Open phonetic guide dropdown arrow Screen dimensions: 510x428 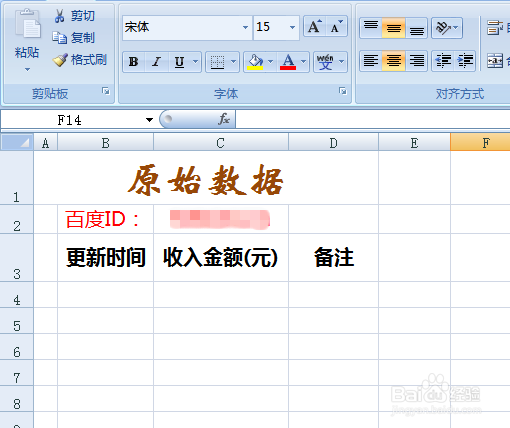[342, 62]
